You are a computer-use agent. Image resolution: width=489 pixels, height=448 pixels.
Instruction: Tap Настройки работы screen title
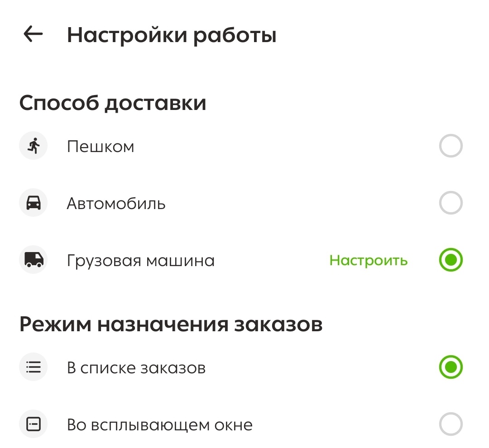pyautogui.click(x=172, y=34)
